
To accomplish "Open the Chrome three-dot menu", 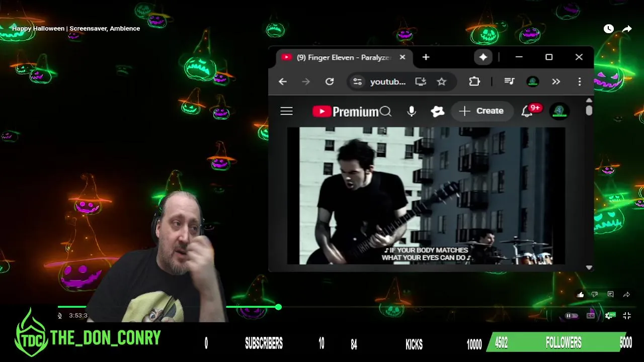I will click(580, 81).
